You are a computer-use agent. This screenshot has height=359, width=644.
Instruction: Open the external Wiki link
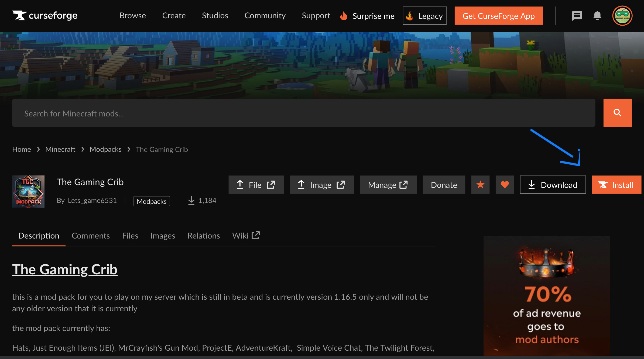(x=246, y=236)
